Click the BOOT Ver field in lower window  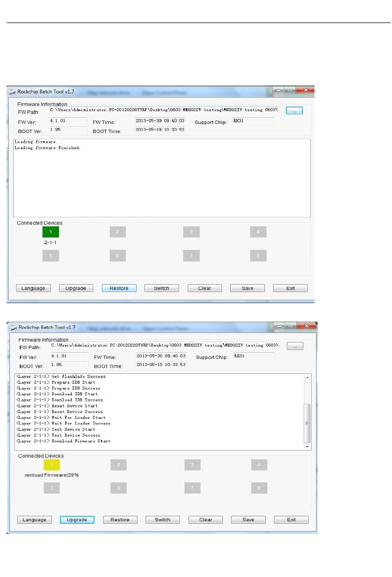[69, 365]
